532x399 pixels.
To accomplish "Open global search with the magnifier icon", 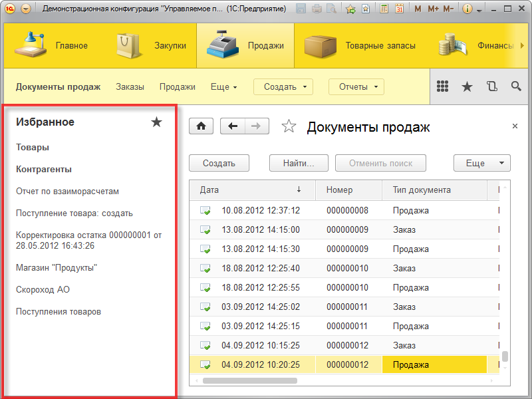I will click(x=515, y=86).
